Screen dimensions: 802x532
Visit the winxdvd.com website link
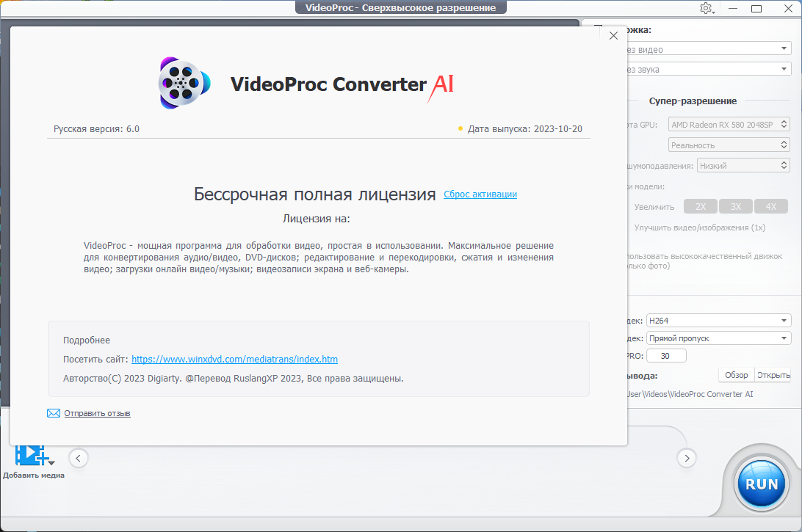pyautogui.click(x=234, y=360)
